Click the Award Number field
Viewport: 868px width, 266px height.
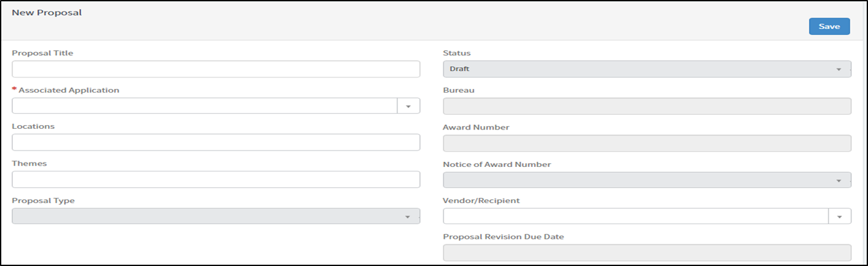coord(647,143)
